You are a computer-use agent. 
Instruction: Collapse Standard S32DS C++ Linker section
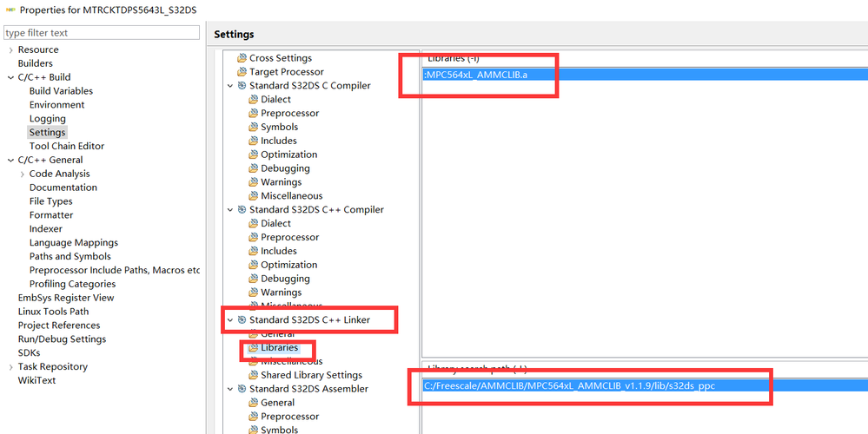230,319
